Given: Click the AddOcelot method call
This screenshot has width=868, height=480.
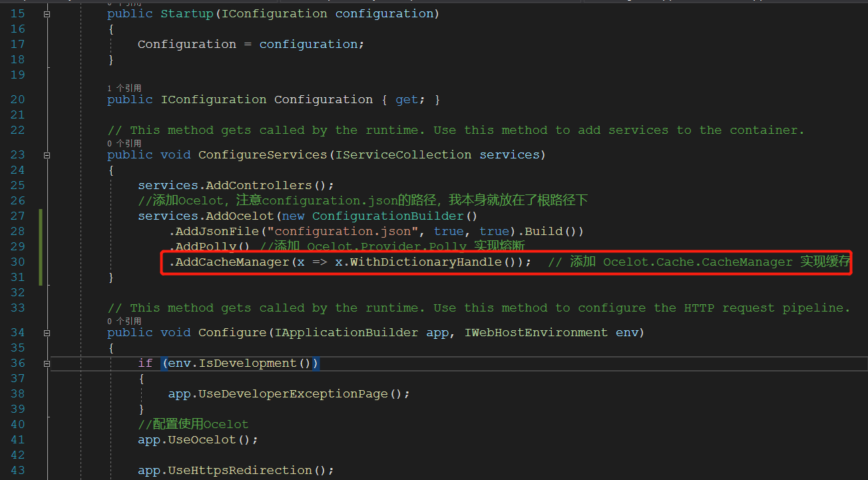Looking at the screenshot, I should (x=240, y=216).
